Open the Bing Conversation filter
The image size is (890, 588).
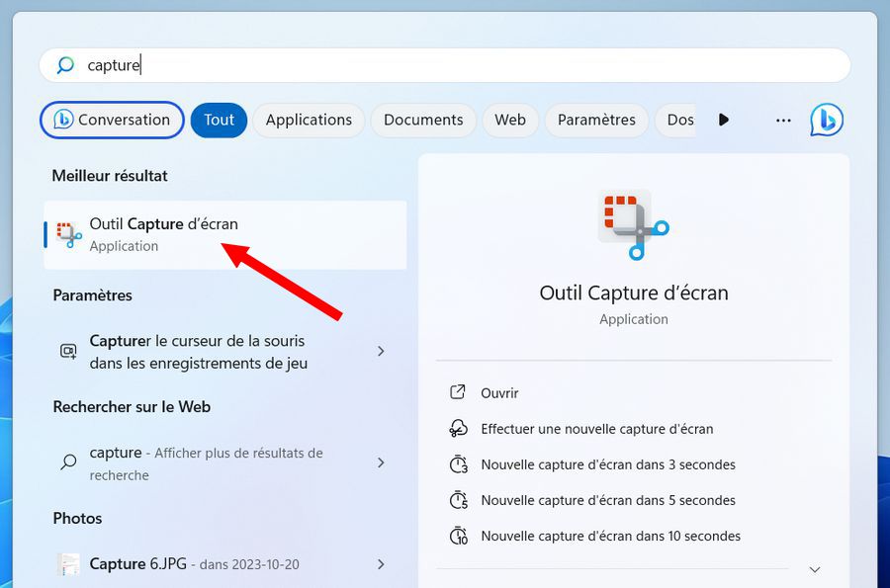click(112, 120)
